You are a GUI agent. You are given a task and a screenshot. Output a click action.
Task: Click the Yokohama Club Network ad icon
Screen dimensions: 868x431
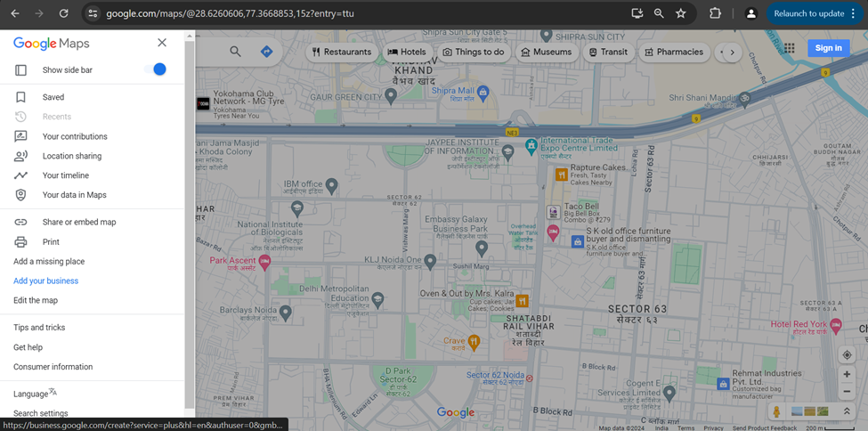coord(204,103)
